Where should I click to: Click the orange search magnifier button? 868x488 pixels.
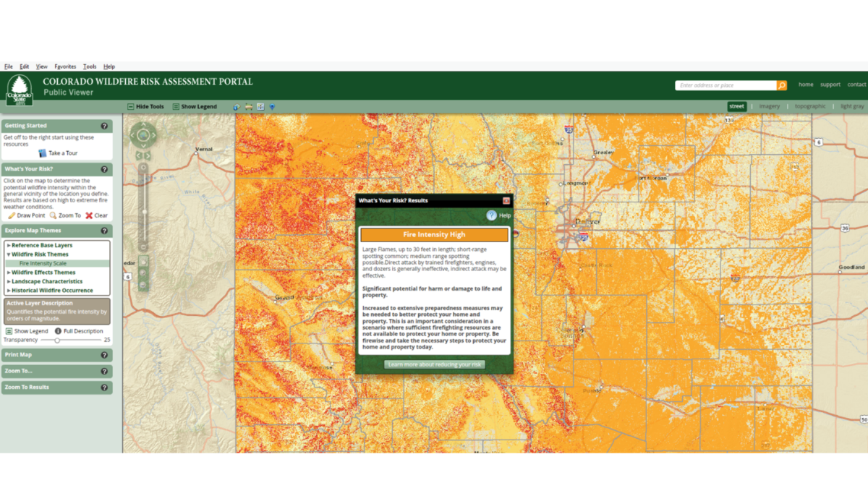coord(781,85)
